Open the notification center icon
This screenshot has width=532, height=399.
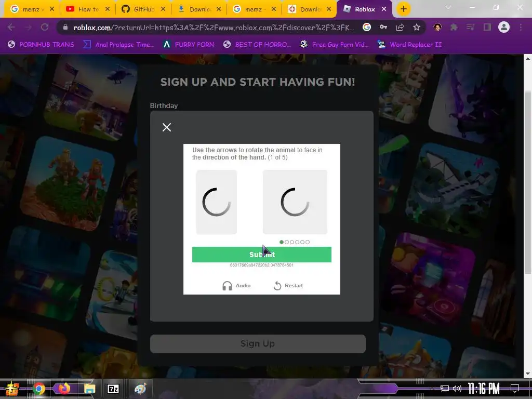pos(515,389)
